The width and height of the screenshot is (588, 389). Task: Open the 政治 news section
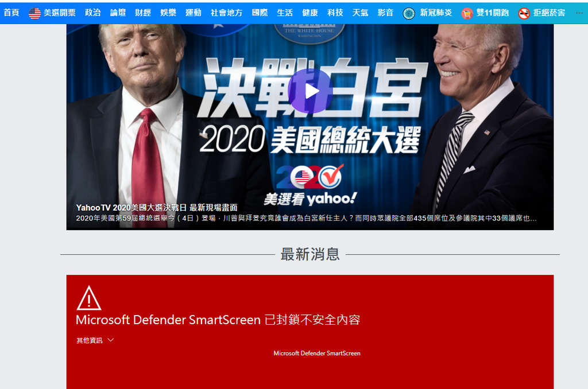click(x=92, y=13)
